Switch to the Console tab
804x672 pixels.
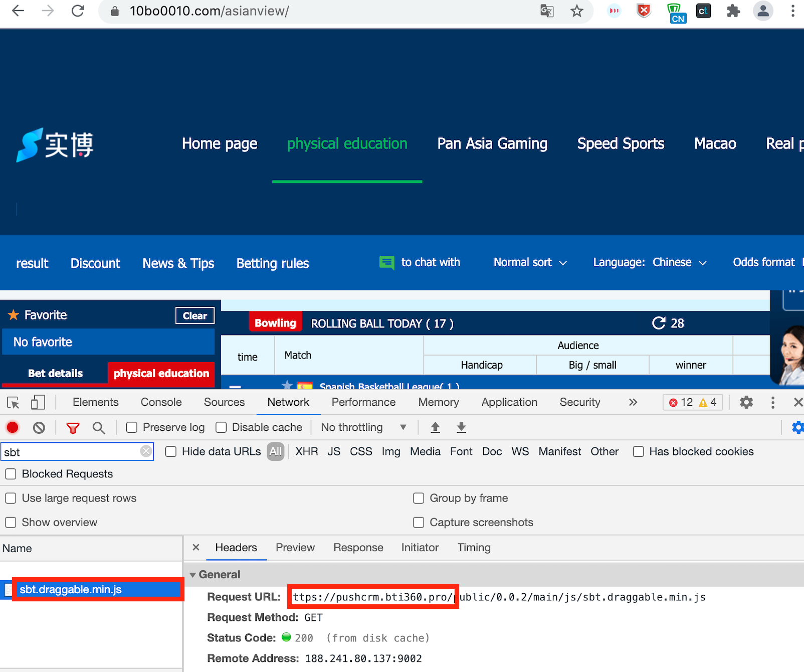click(161, 402)
